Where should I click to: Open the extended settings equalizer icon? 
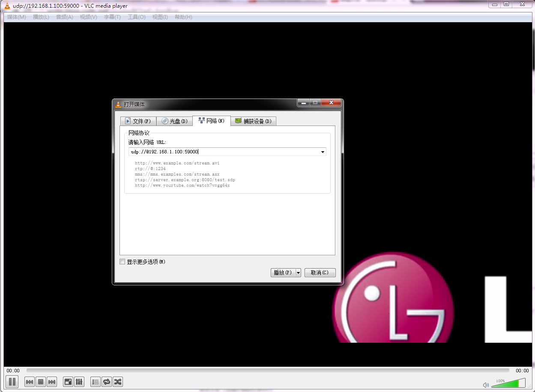point(79,382)
